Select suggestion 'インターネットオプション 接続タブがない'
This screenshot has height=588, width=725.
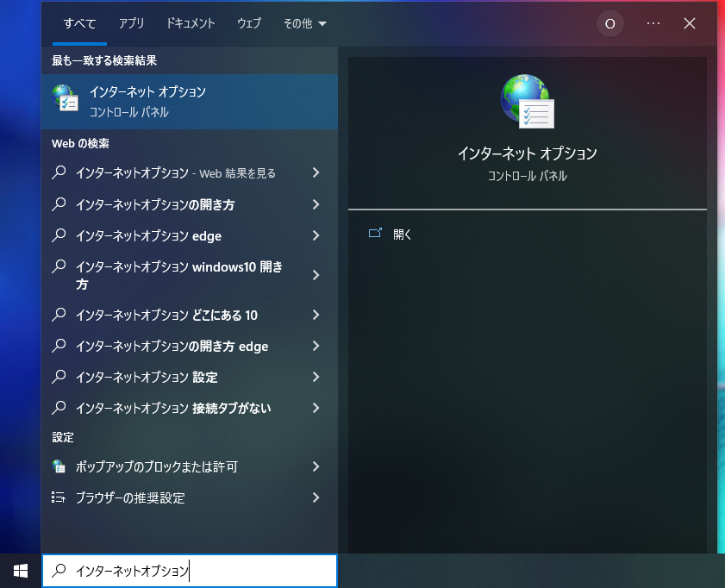pyautogui.click(x=173, y=408)
